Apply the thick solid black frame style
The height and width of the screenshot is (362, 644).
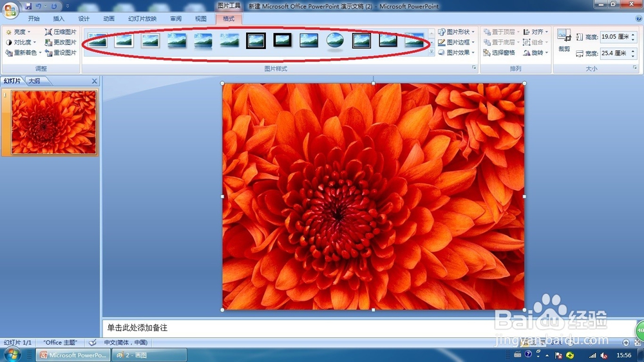click(283, 41)
